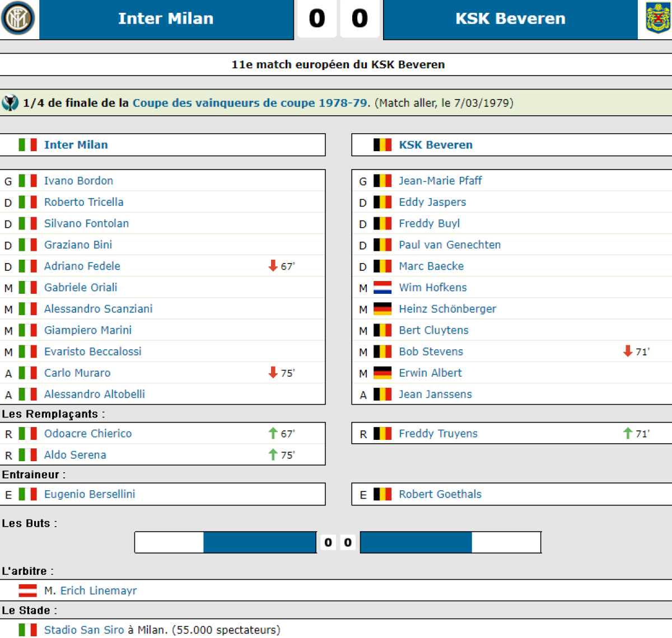Screen dimensions: 672x638
Task: Click the green substitution arrow for Freddy Truyens
Action: [x=628, y=433]
